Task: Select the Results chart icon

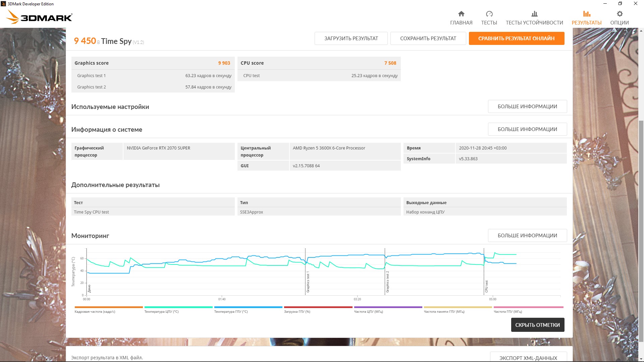Action: (x=586, y=14)
